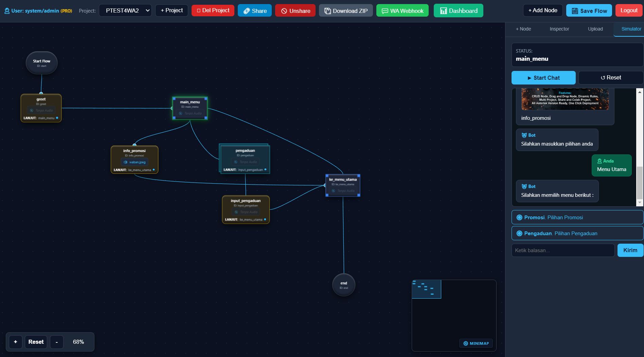The image size is (644, 357).
Task: Select the ke_menu_utama node
Action: pos(343,185)
